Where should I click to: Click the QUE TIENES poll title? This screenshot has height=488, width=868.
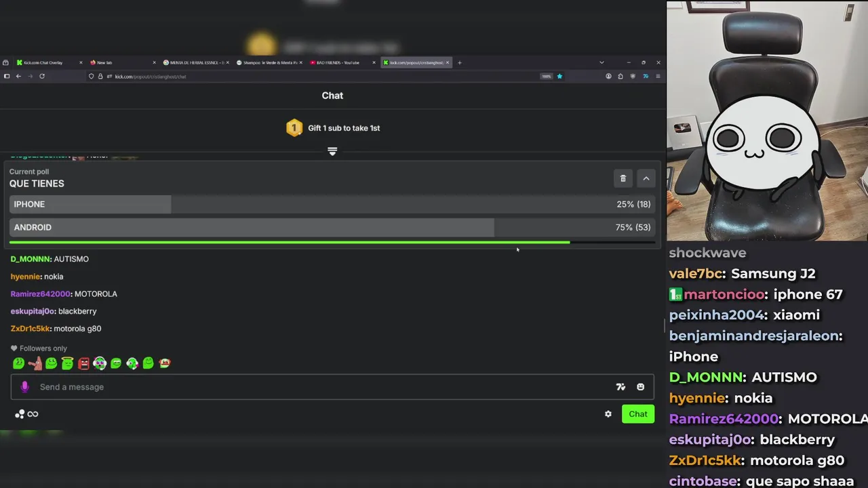pyautogui.click(x=37, y=184)
